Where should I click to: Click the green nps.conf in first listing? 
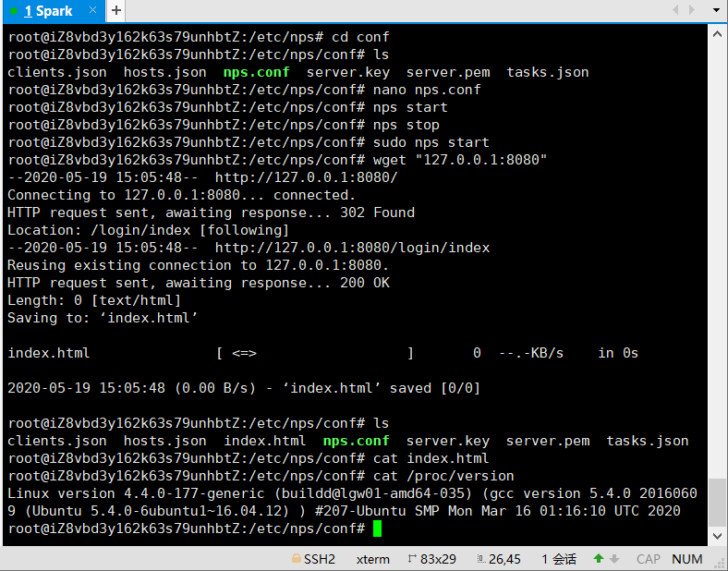coord(256,72)
